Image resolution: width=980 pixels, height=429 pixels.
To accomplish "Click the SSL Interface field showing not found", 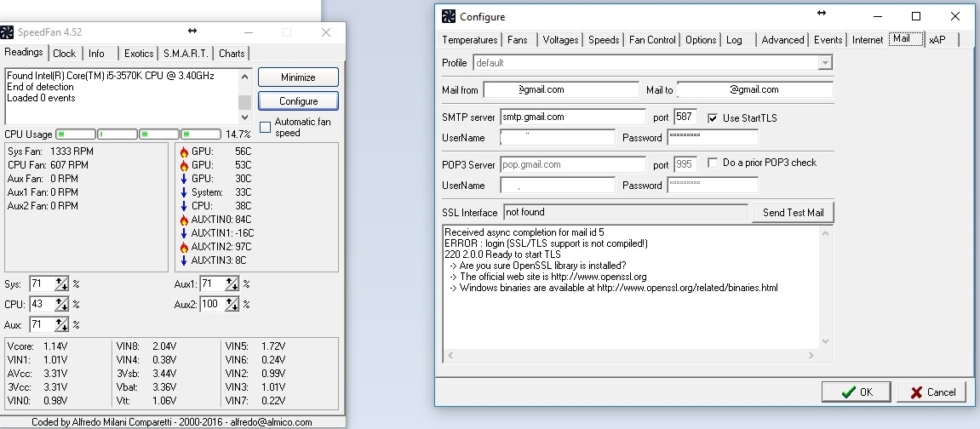I will (626, 212).
